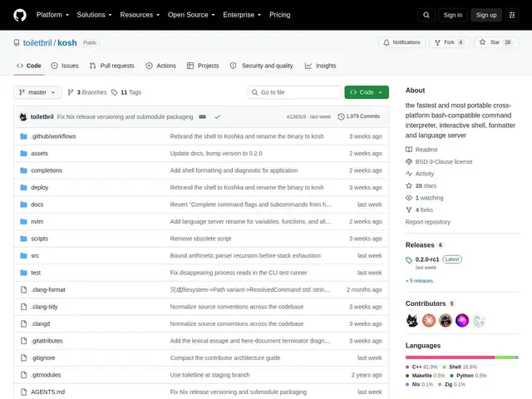
Task: View the 3 Branches link
Action: point(87,92)
